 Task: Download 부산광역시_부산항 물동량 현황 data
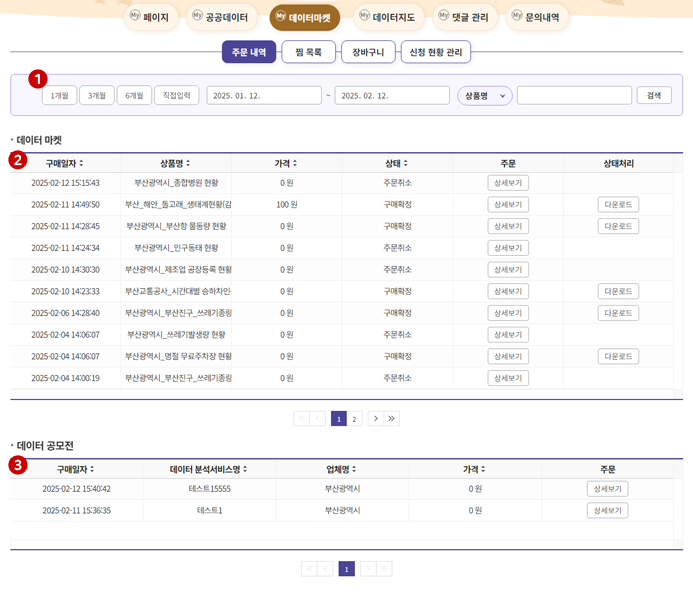click(x=618, y=226)
